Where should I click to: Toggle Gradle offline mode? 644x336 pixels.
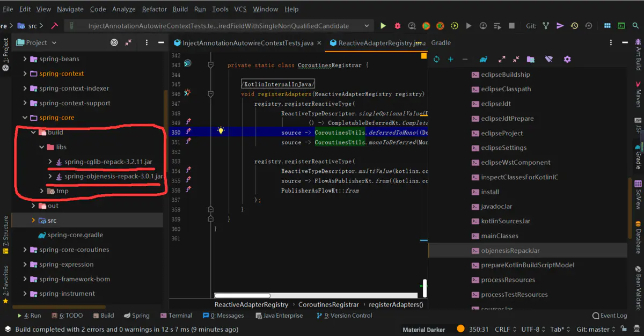tap(548, 59)
